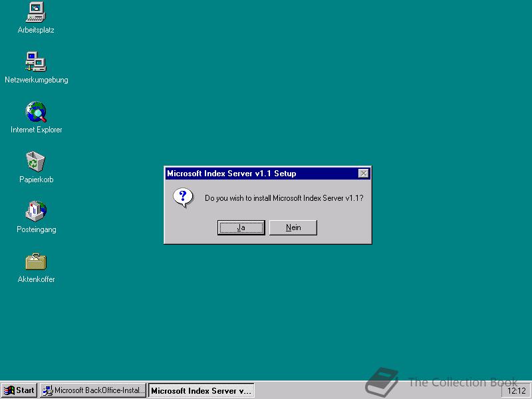Viewport: 532px width, 399px height.
Task: Click the 12:12 clock in tray
Action: point(516,391)
